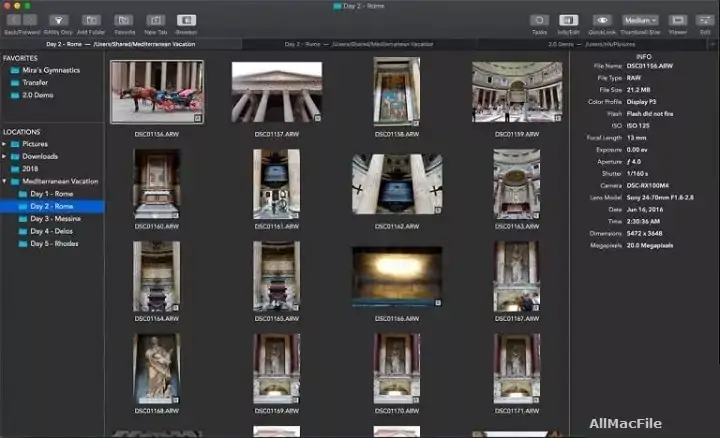Image resolution: width=720 pixels, height=438 pixels.
Task: Click the DSC01159.ARW file name label
Action: tap(517, 135)
